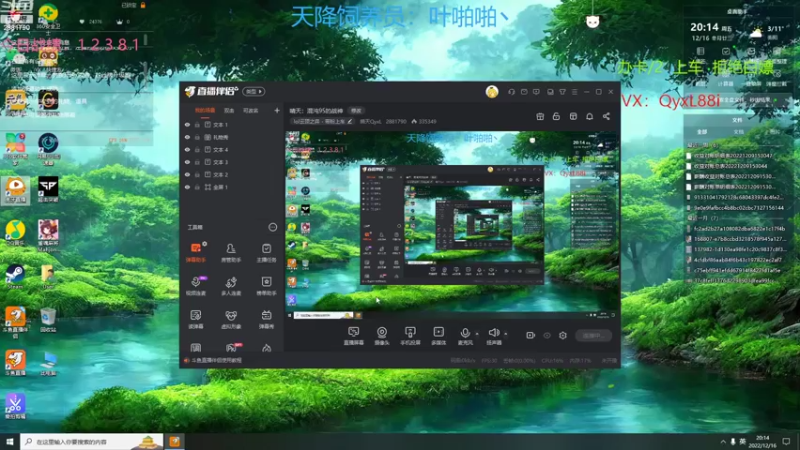Image resolution: width=800 pixels, height=450 pixels.
Task: Click the 麦克风 microphone icon
Action: [x=465, y=334]
